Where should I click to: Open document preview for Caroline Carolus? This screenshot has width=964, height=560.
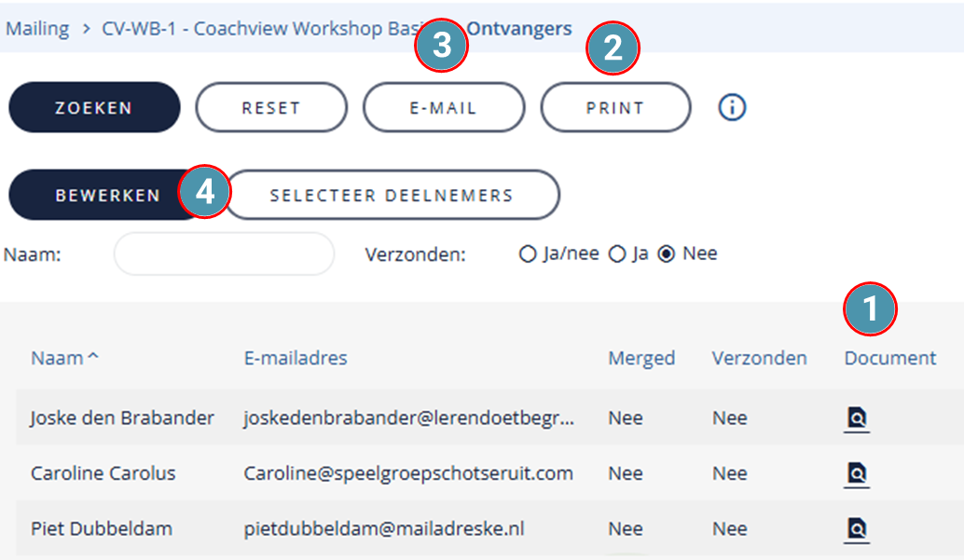click(857, 474)
